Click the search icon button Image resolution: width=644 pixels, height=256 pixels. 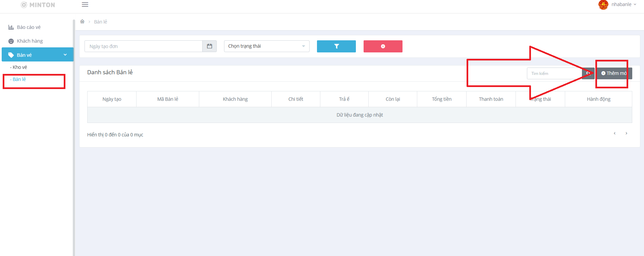[588, 73]
